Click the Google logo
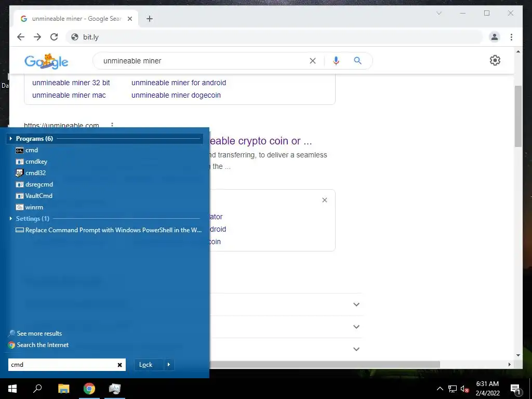Image resolution: width=532 pixels, height=399 pixels. point(46,61)
